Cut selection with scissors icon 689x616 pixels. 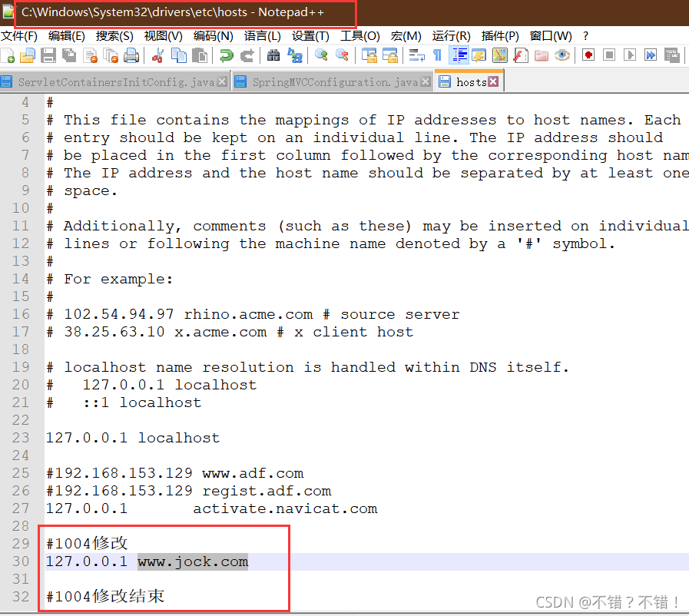click(157, 56)
